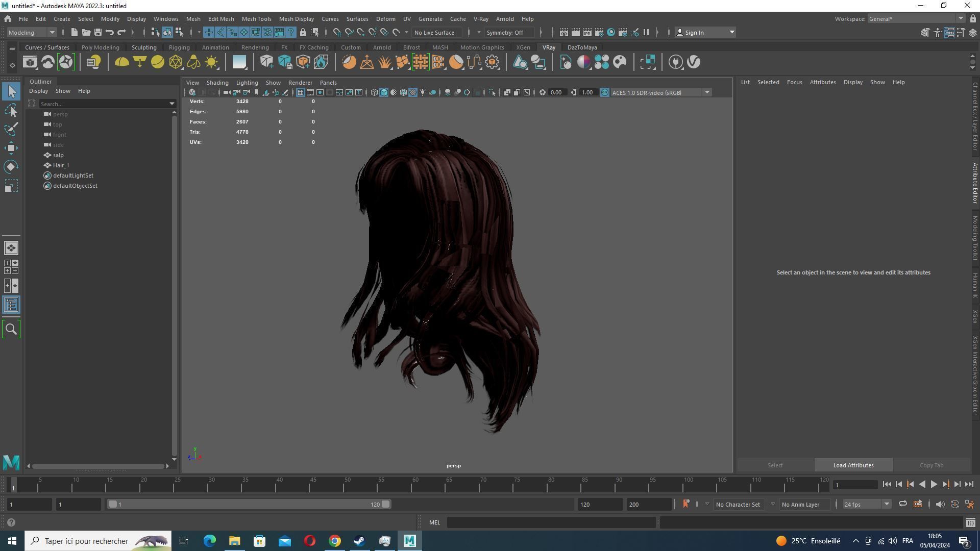Click the Undo arrow icon
The height and width of the screenshot is (551, 980).
click(109, 32)
